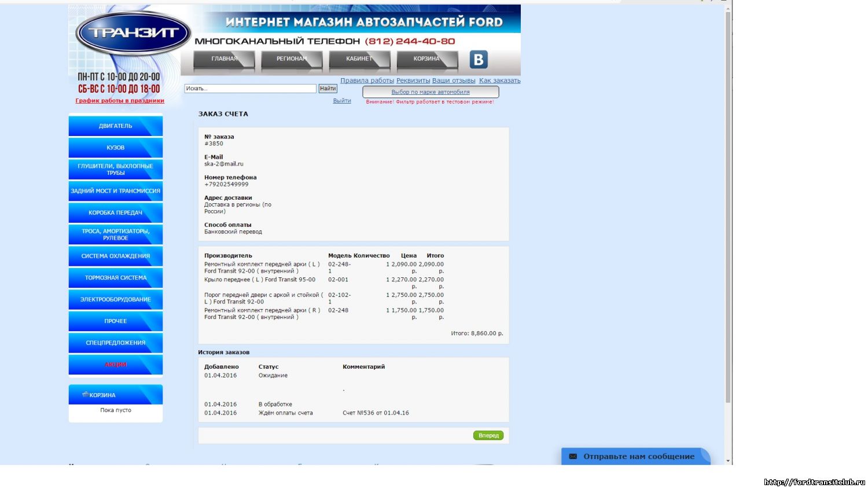This screenshot has height=488, width=868.
Task: Click Счет №536 от 01.04.16 comment
Action: 376,413
